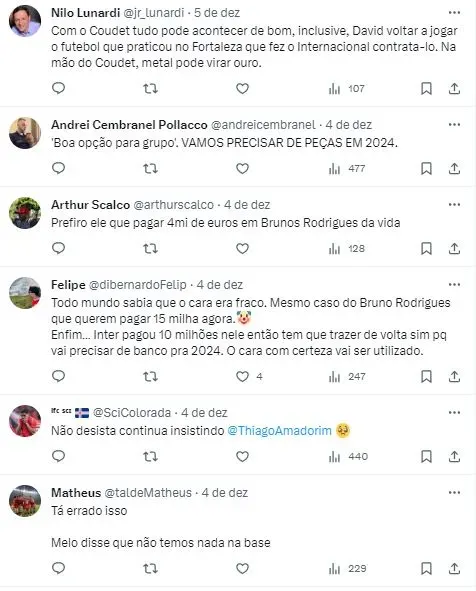
Task: Reply to Nilo Lunardi's tweet
Action: [58, 88]
